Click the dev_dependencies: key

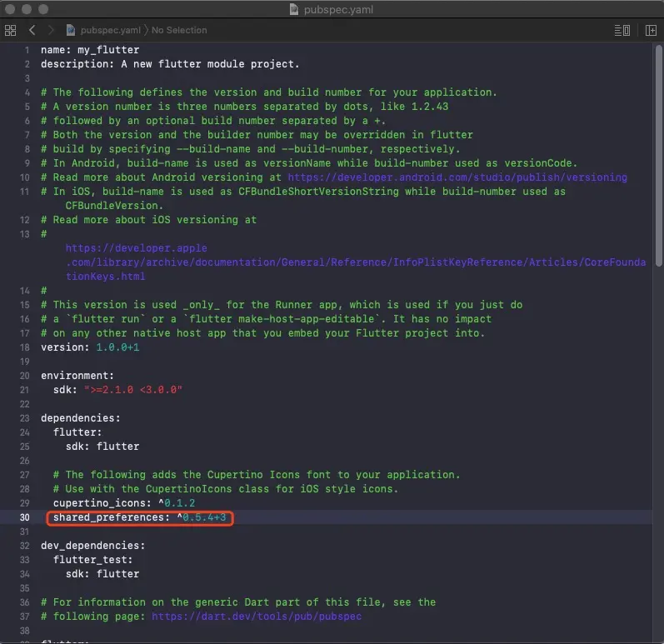(92, 546)
